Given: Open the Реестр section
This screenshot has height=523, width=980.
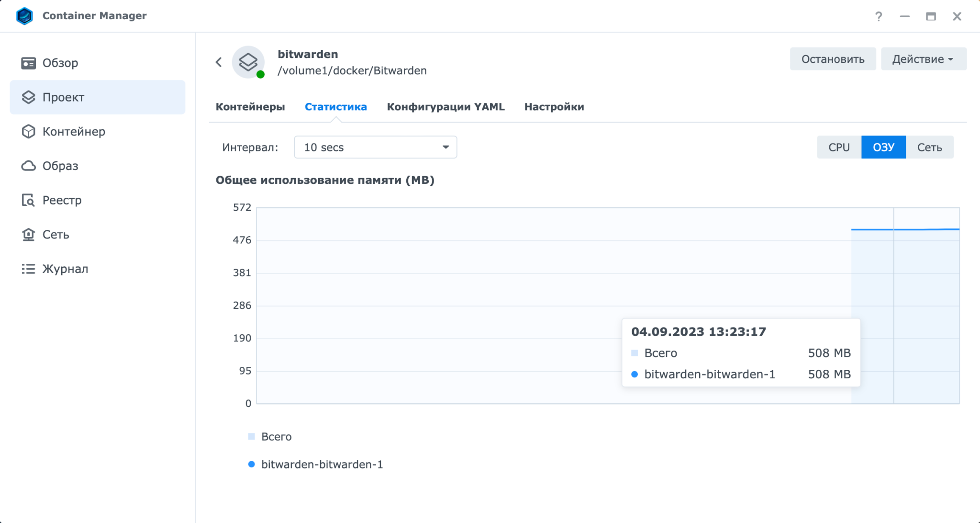Looking at the screenshot, I should pyautogui.click(x=98, y=200).
